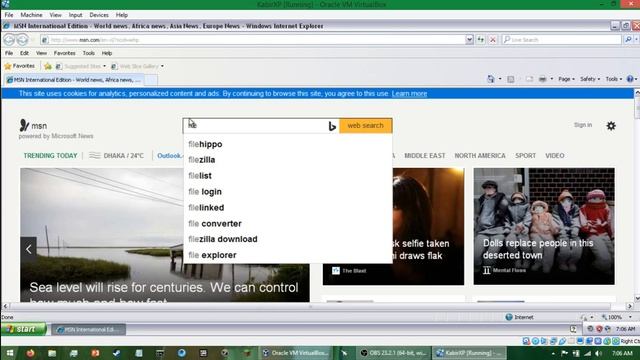Viewport: 640px width, 360px height.
Task: Open the Safety menu dropdown
Action: click(590, 79)
